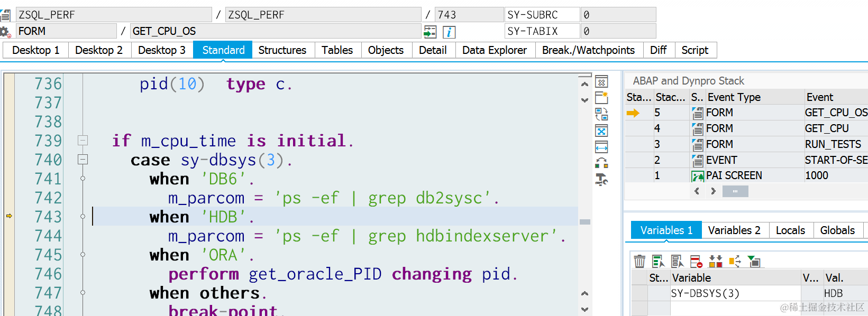Click the red delete row icon in variables toolbar
This screenshot has width=868, height=316.
click(697, 261)
